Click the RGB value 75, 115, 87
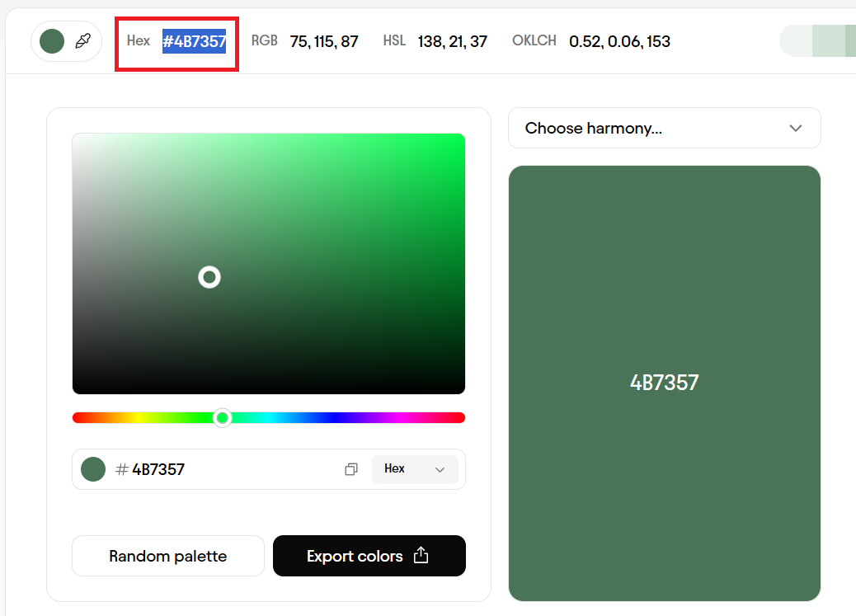This screenshot has width=856, height=616. [x=324, y=41]
